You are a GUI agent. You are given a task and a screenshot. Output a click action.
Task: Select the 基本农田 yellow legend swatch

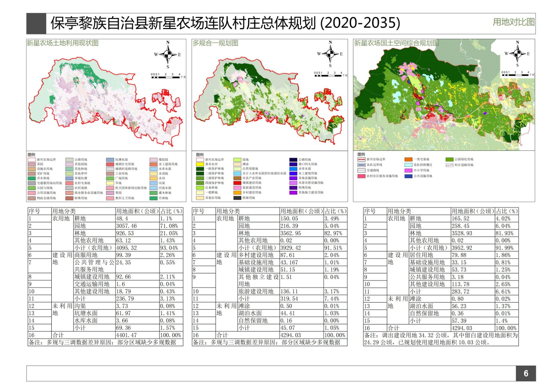(x=200, y=164)
